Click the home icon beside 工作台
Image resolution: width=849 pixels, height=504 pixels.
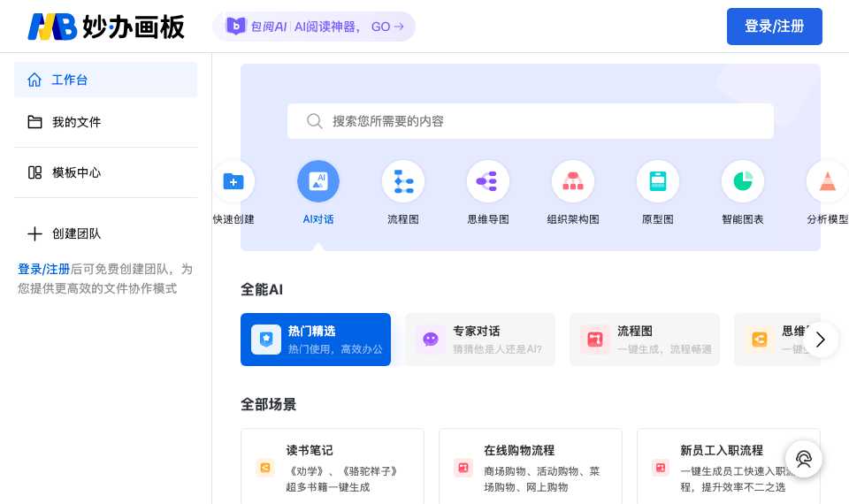(x=34, y=80)
